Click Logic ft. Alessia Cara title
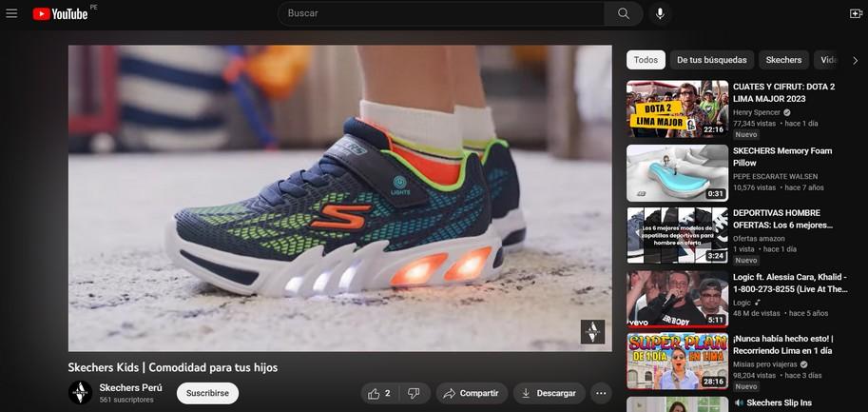The width and height of the screenshot is (868, 412). (790, 283)
